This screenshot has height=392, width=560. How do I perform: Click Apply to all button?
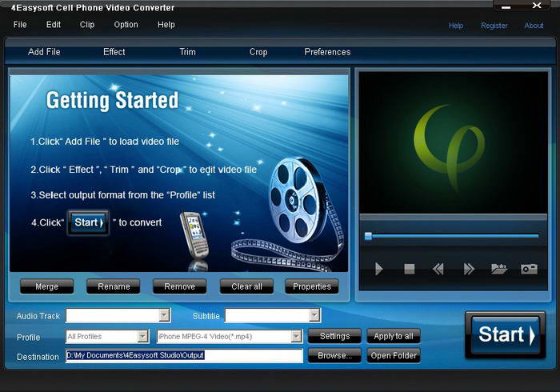point(394,336)
